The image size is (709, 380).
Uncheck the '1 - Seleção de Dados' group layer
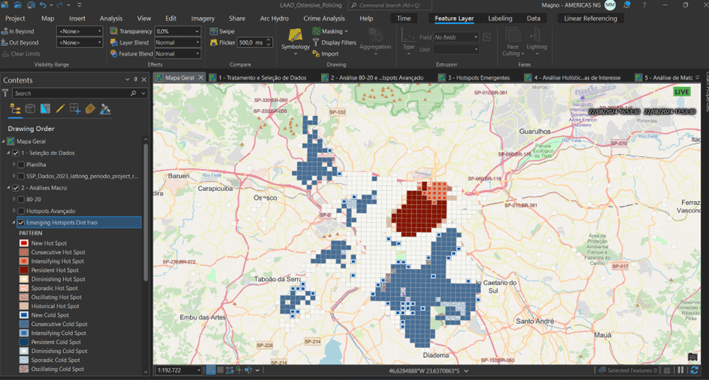[15, 153]
